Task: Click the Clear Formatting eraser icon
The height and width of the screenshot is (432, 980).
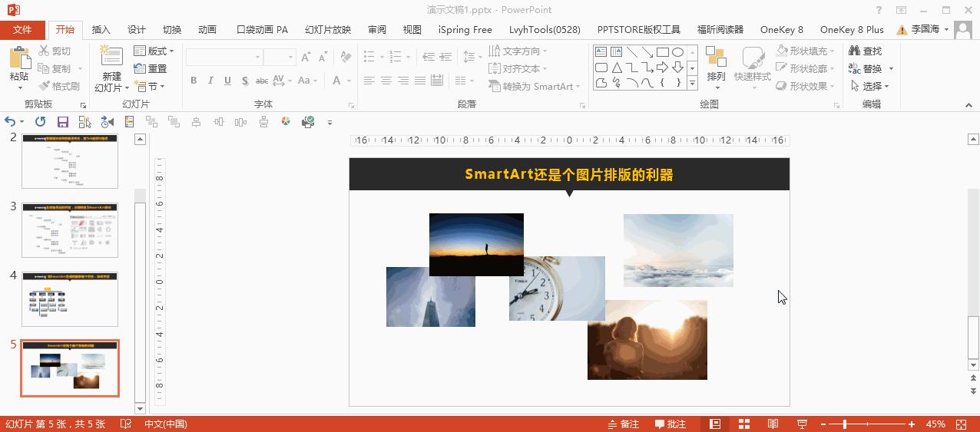Action: point(346,58)
